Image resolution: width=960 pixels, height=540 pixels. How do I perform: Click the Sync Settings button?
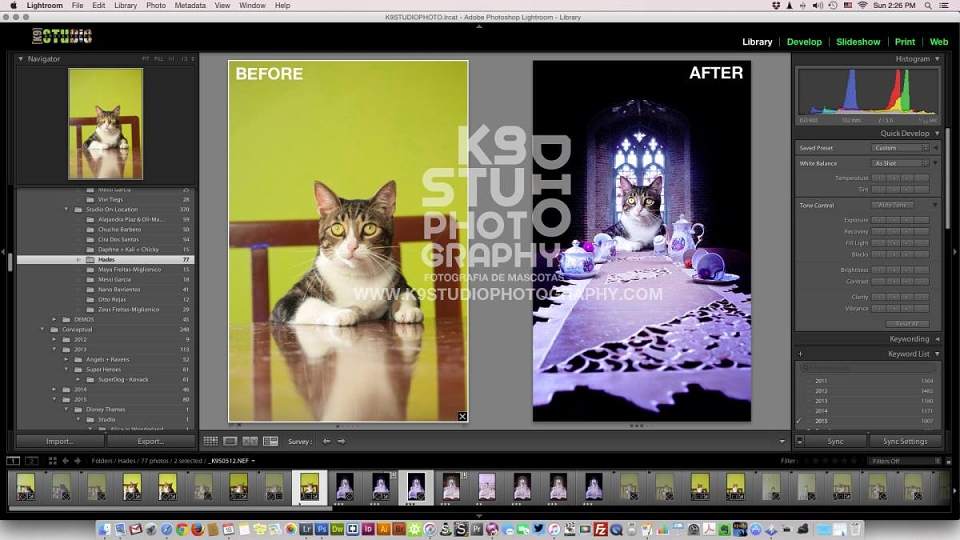point(905,441)
